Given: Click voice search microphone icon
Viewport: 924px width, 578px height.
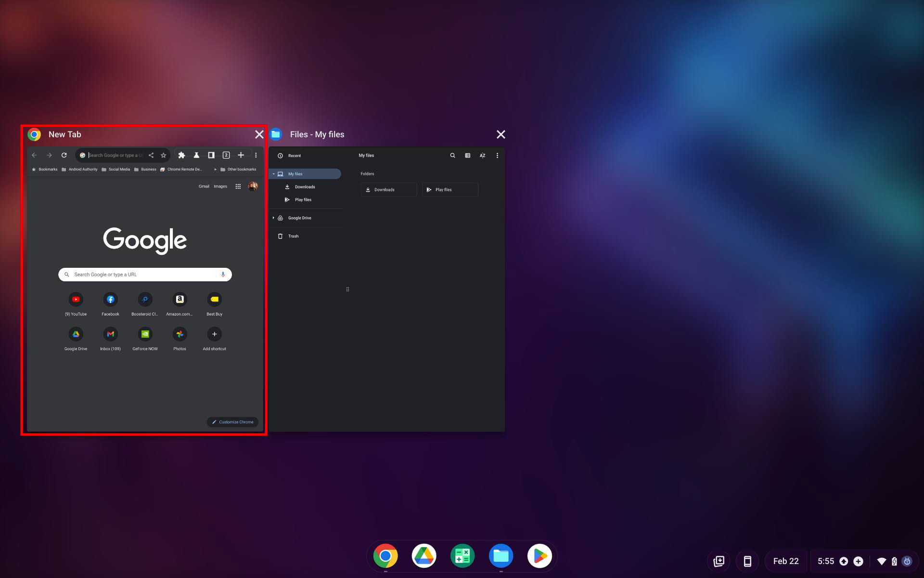Looking at the screenshot, I should [x=223, y=275].
